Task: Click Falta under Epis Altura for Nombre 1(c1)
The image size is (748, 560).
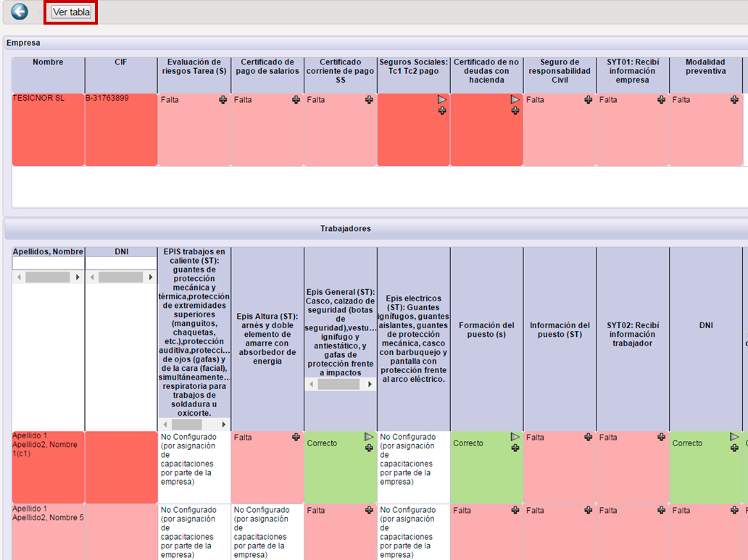Action: coord(242,438)
